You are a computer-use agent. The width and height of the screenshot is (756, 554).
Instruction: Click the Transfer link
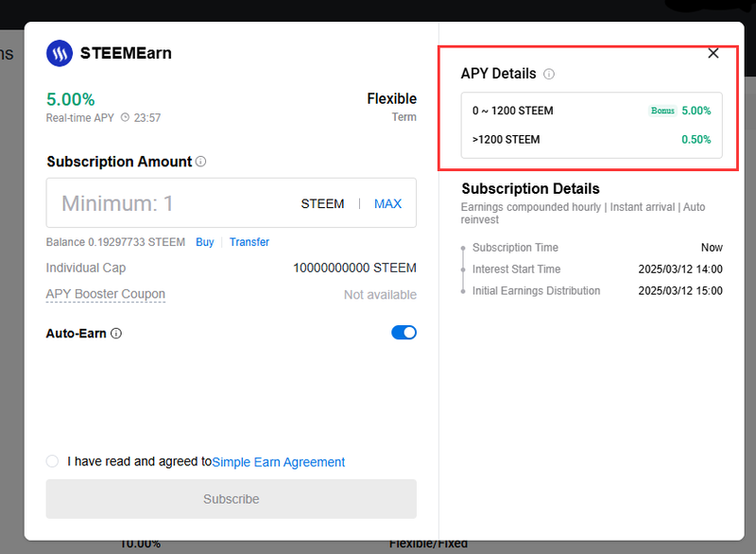[249, 242]
